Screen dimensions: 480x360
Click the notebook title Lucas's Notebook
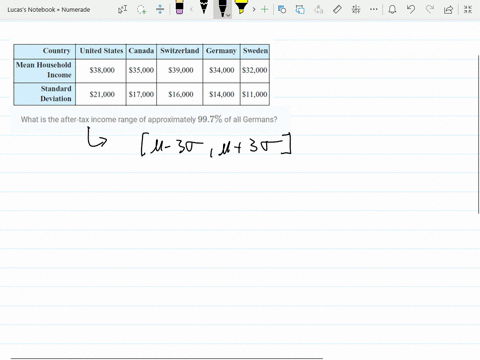coord(49,10)
